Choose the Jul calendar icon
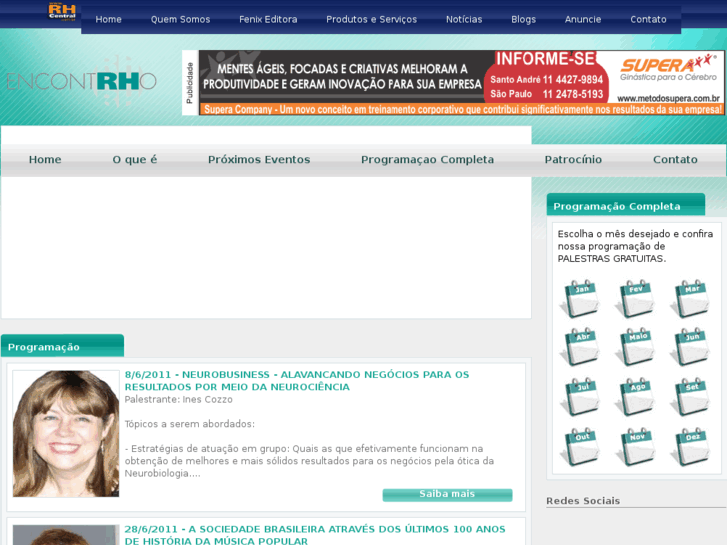727x545 pixels. pos(580,397)
